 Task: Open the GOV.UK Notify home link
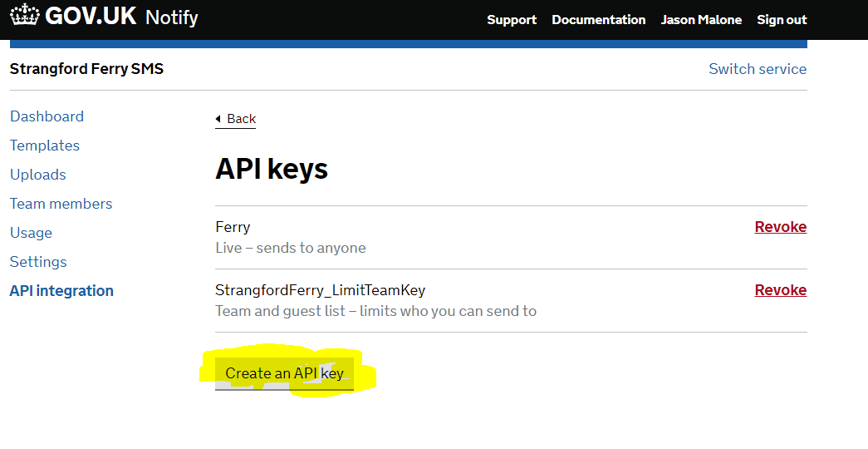pos(104,16)
